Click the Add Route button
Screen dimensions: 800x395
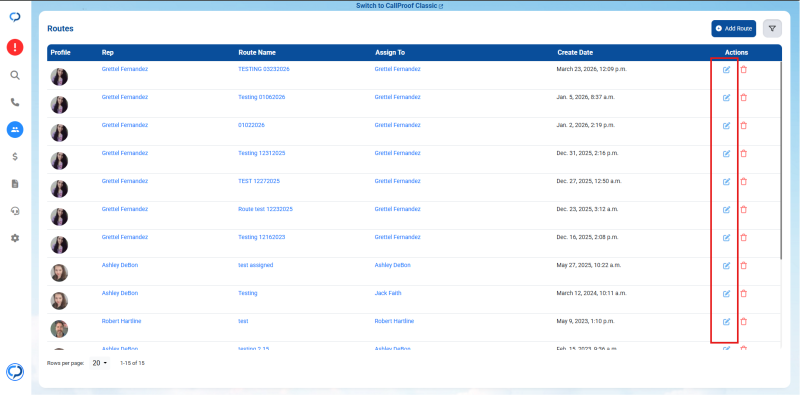point(734,29)
